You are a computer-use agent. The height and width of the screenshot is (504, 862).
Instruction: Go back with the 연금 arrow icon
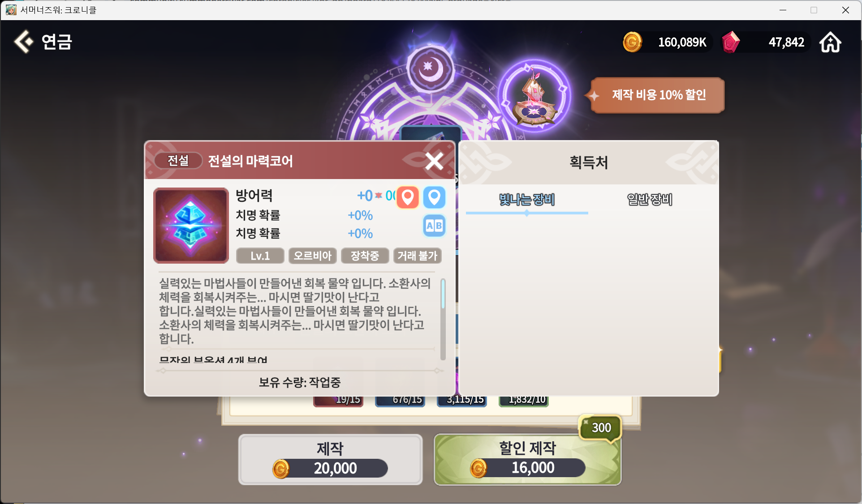tap(24, 42)
